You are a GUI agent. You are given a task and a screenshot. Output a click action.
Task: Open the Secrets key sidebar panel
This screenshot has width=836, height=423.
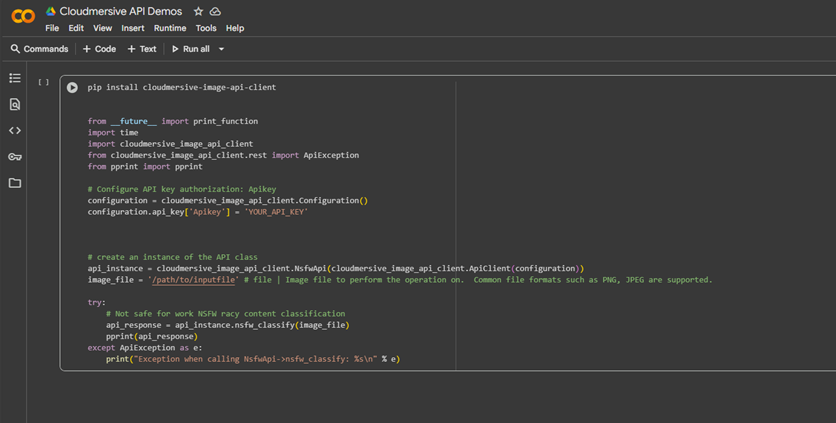(x=15, y=157)
